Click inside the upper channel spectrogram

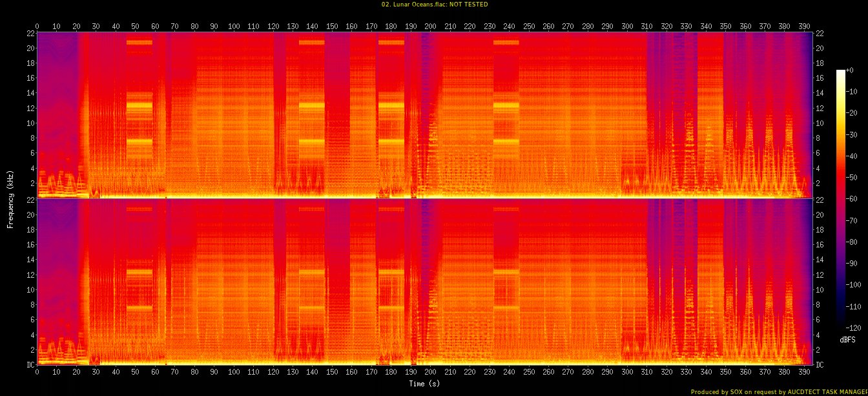click(x=424, y=115)
